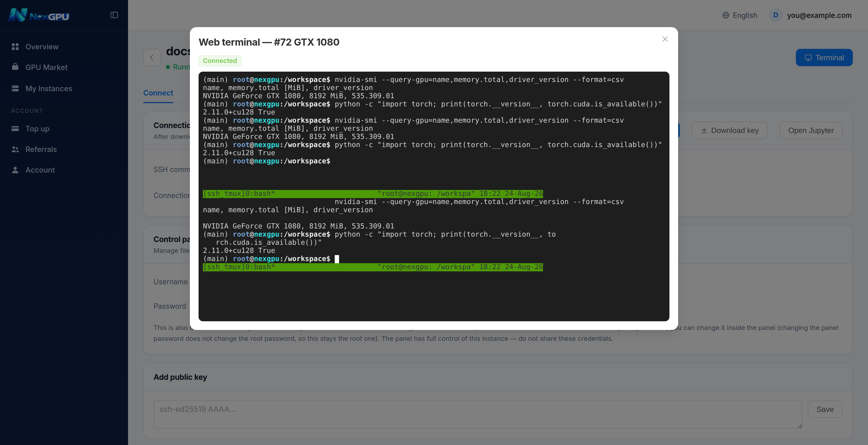
Task: Click the monitor icon in Terminal button
Action: click(x=808, y=58)
